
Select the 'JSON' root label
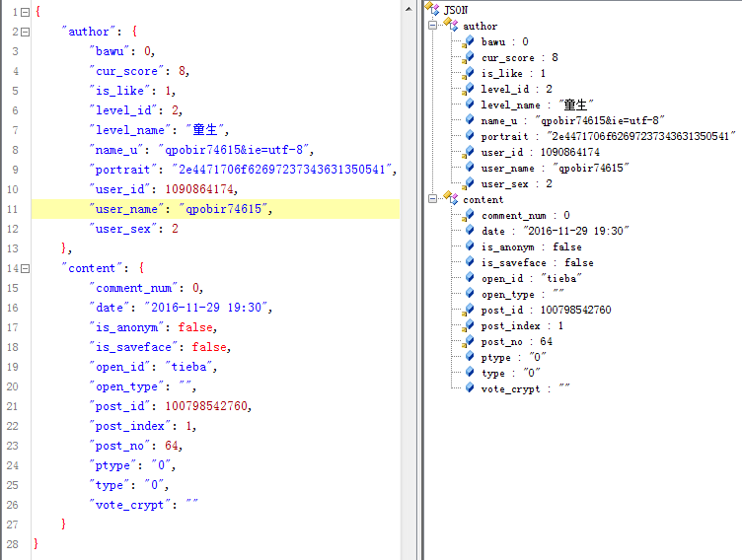456,10
